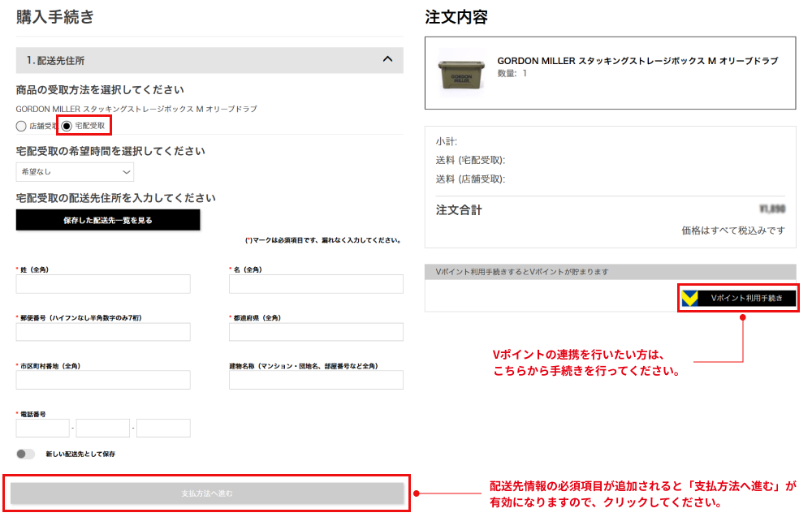Click 保存した配送先一覧を見る button

coord(108,220)
